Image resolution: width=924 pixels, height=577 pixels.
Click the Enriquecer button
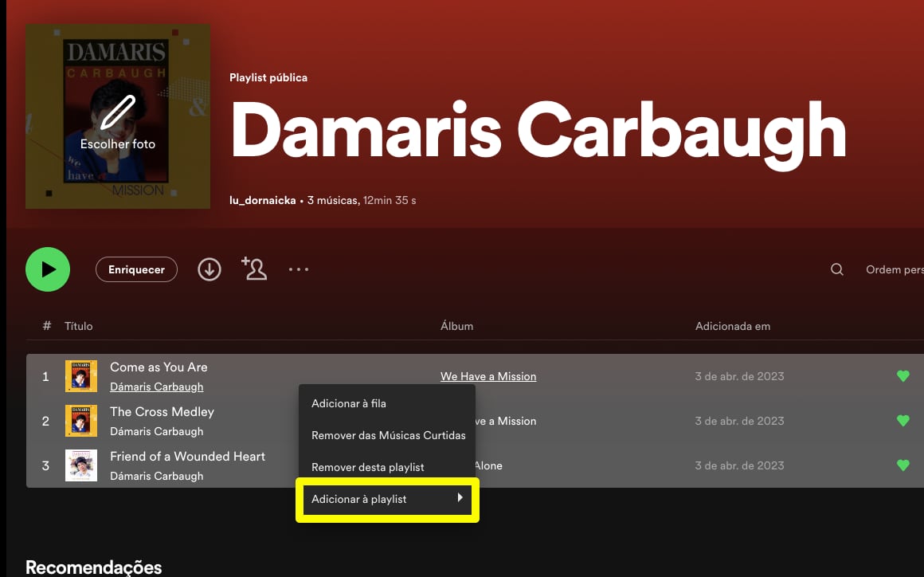(136, 269)
